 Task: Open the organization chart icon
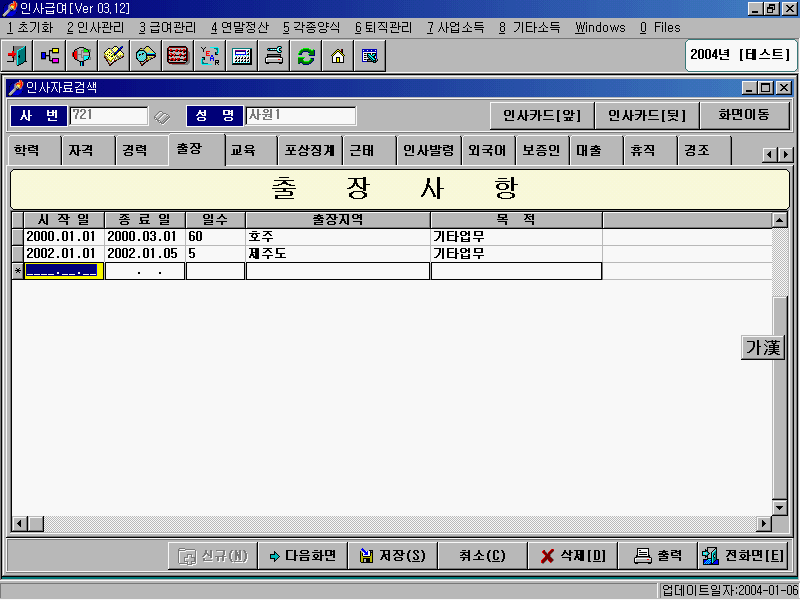click(x=49, y=56)
